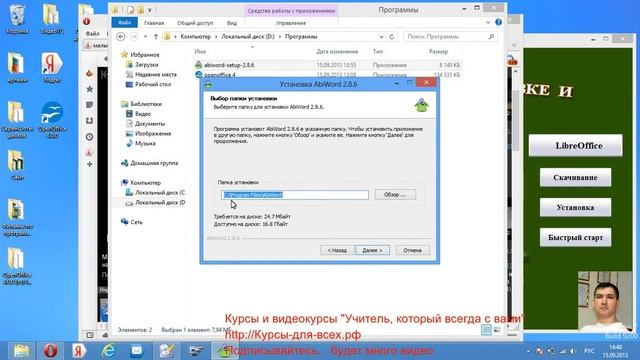This screenshot has width=640, height=360.
Task: Click the installation folder path field
Action: pyautogui.click(x=295, y=195)
